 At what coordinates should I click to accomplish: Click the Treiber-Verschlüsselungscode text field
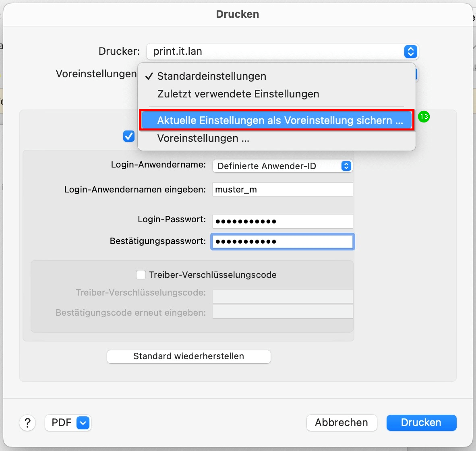282,296
